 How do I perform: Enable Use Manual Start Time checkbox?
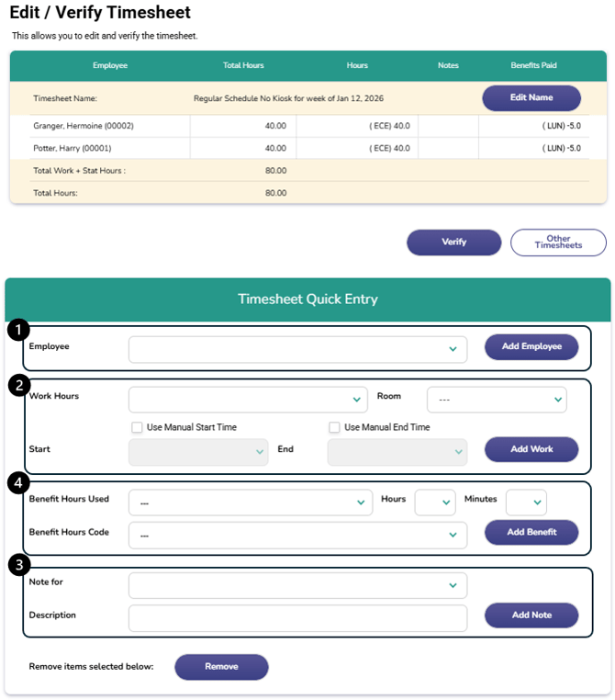click(137, 427)
